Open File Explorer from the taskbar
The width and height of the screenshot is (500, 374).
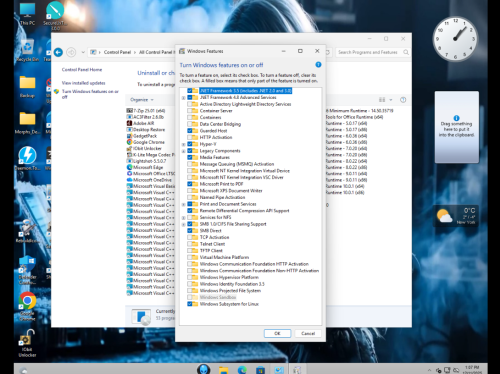(223, 370)
